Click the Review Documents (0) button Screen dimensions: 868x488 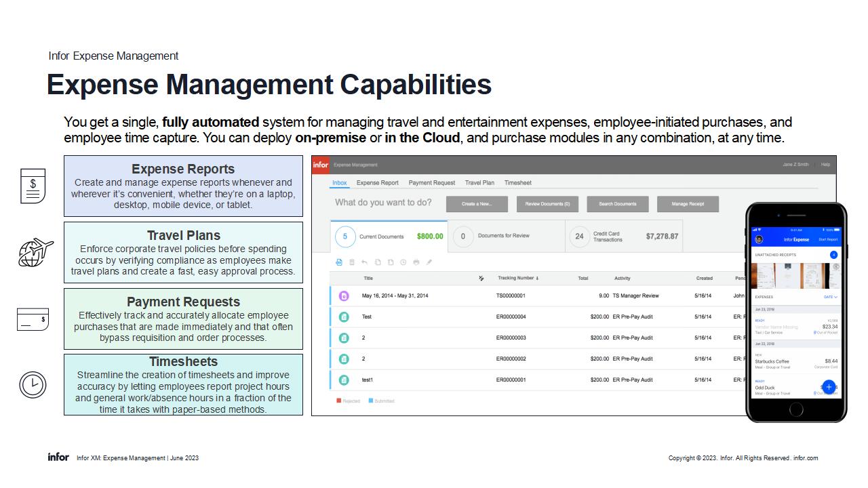point(548,204)
